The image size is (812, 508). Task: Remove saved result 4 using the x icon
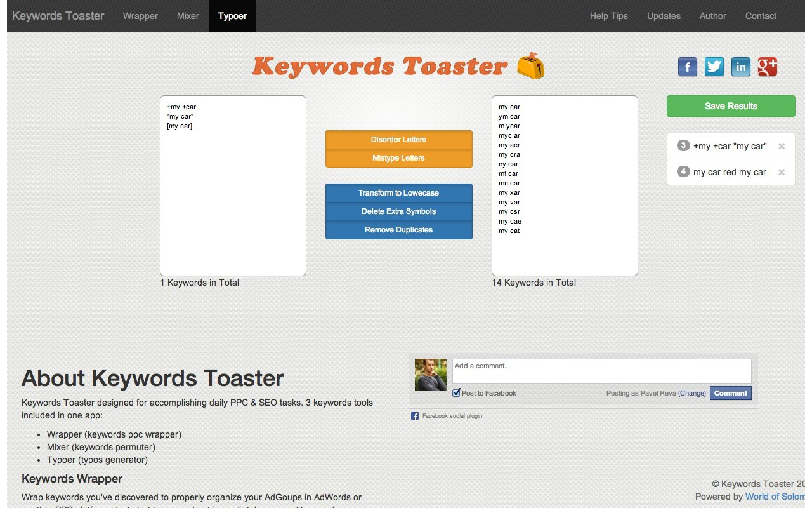pos(782,172)
